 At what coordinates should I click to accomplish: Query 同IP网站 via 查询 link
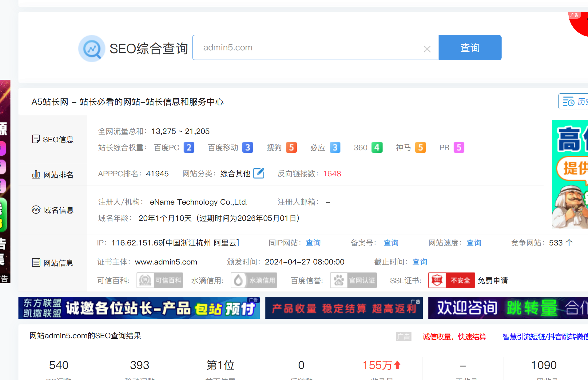313,243
